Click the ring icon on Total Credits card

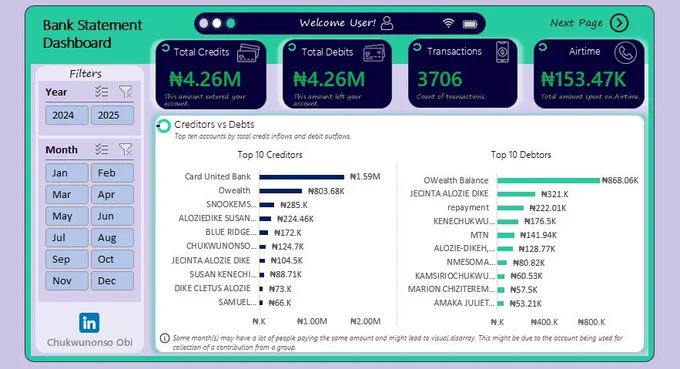pos(165,48)
